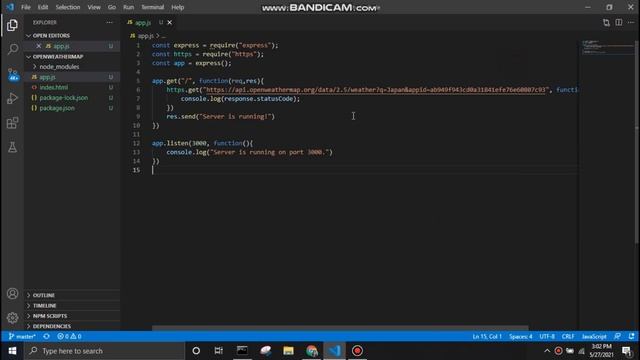Open Source Control view in activity bar

(x=12, y=74)
